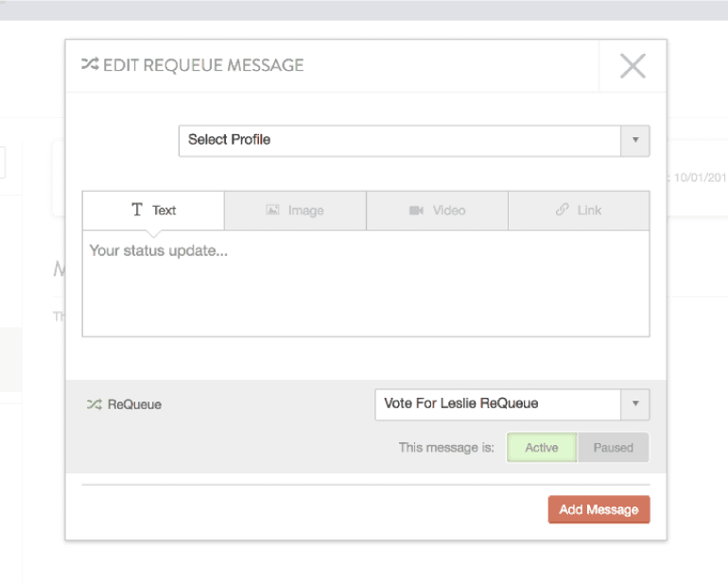
Task: Click the camera icon on the Video tab
Action: coord(416,211)
